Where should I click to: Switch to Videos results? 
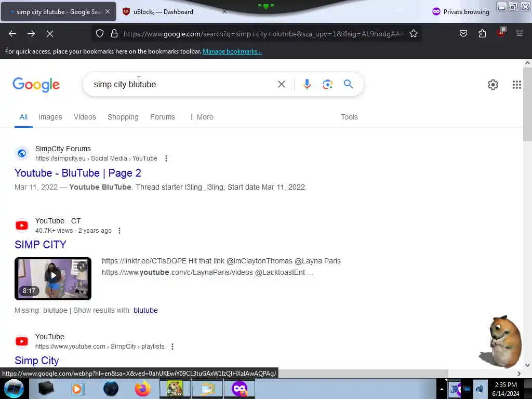pos(85,117)
